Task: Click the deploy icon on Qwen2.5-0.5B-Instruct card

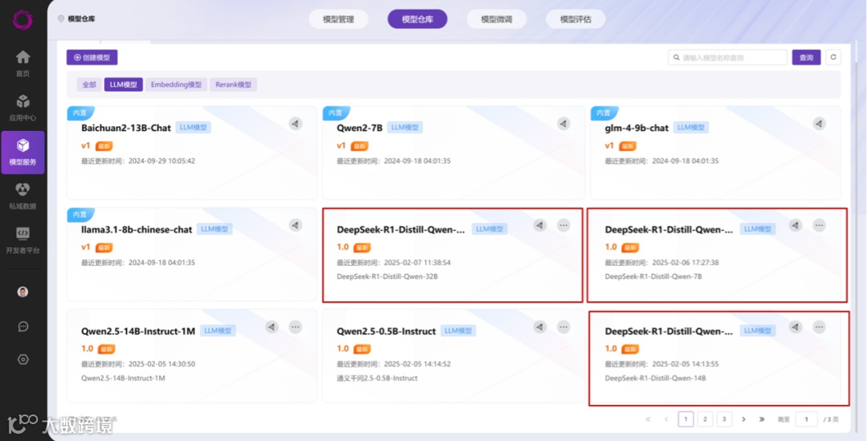Action: point(540,327)
